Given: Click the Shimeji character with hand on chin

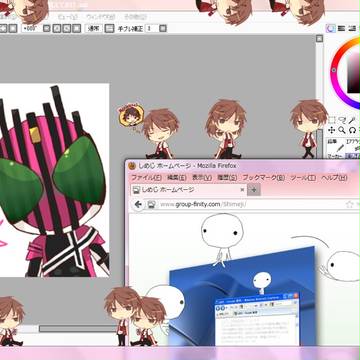Looking at the screenshot, I should point(226,128).
